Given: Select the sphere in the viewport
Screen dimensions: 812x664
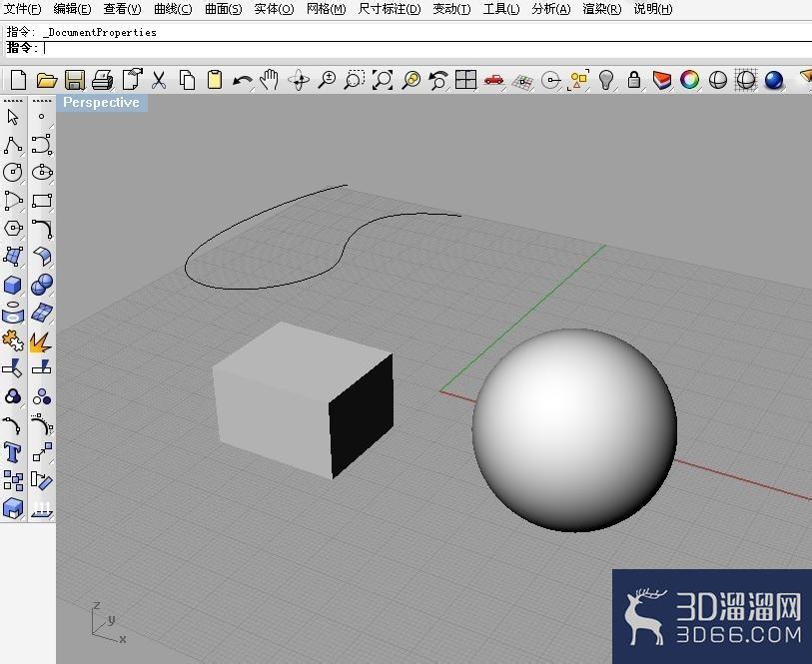Looking at the screenshot, I should pos(575,429).
